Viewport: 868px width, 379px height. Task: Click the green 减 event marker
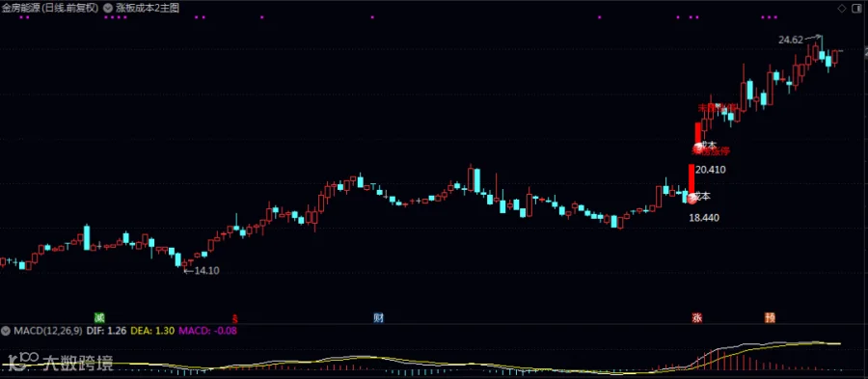99,317
